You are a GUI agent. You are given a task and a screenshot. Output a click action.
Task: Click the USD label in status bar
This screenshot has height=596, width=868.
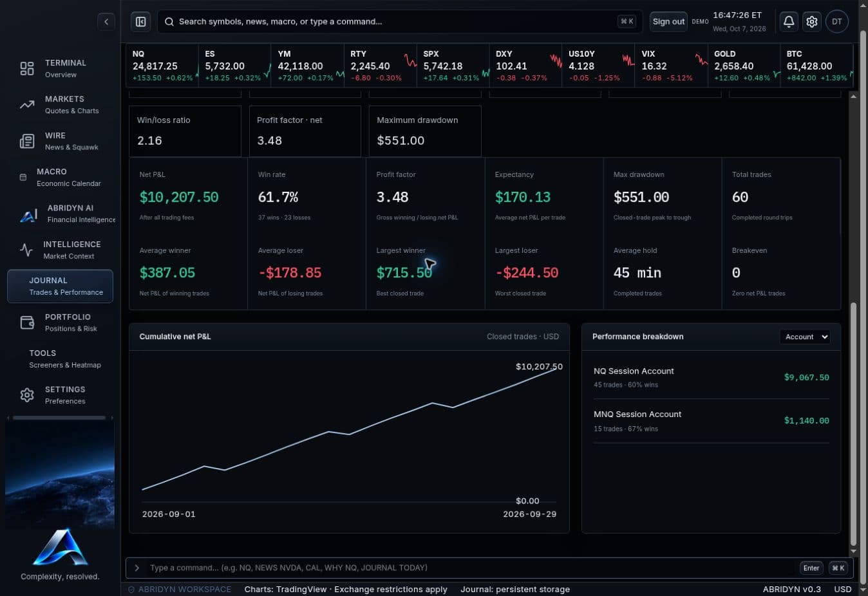(x=843, y=589)
